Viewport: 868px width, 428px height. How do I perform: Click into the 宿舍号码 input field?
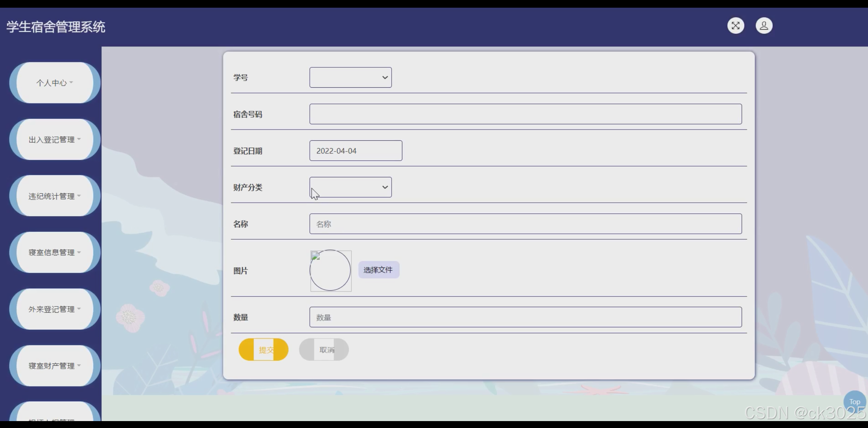pos(525,114)
